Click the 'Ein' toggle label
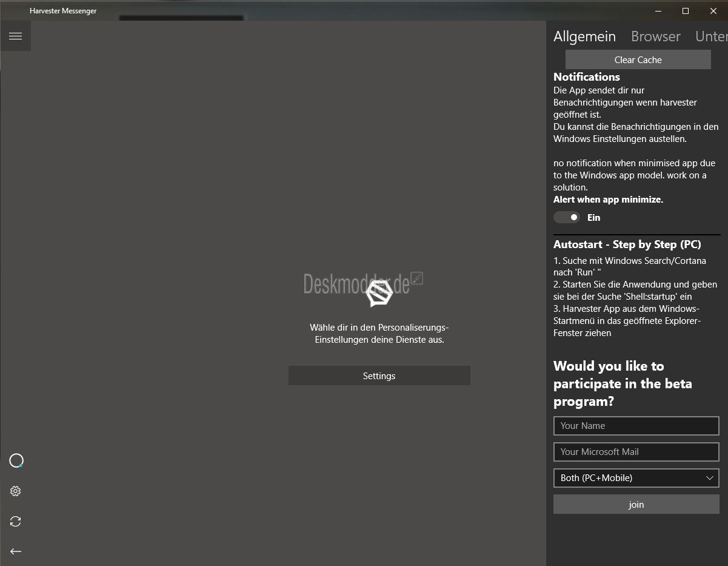Screen dimensions: 728x566 pyautogui.click(x=593, y=217)
